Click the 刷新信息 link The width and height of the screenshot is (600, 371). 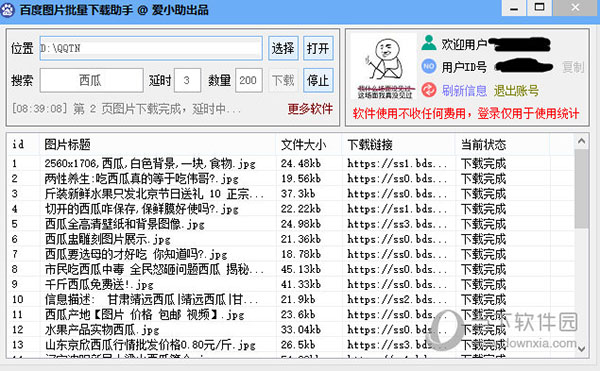(x=465, y=91)
